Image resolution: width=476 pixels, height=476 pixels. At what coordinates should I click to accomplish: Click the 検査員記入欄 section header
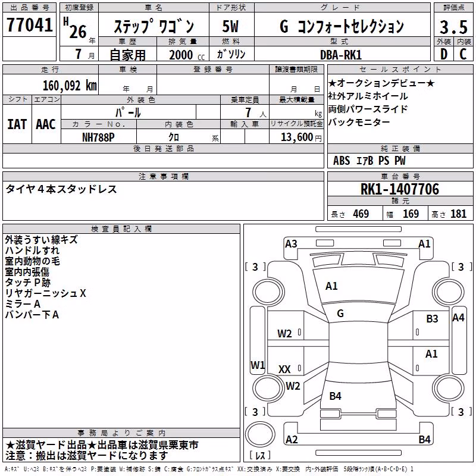(x=121, y=229)
